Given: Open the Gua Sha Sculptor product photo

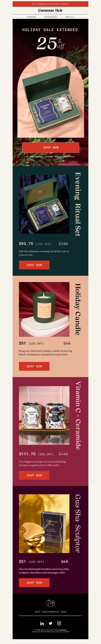Looking at the screenshot, I should coord(44,524).
